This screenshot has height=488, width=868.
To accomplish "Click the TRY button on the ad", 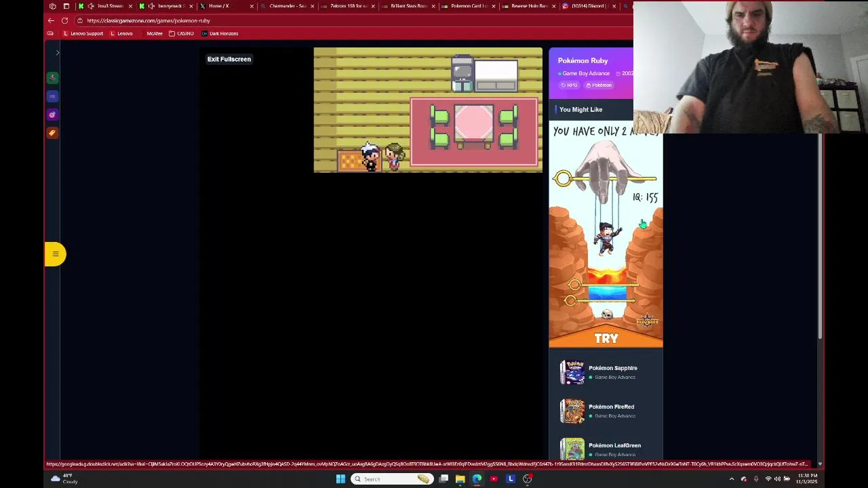I will coord(606,338).
